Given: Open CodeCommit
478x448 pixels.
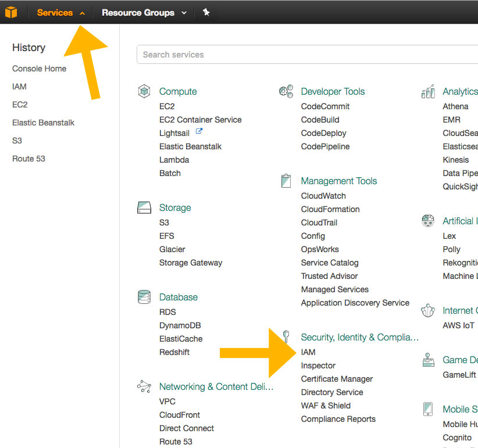Looking at the screenshot, I should 325,106.
